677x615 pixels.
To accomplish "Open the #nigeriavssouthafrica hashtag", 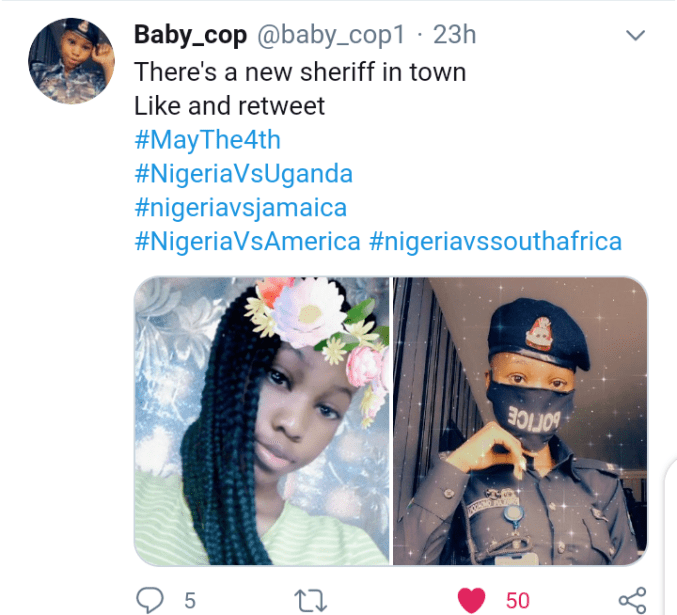I will [495, 241].
